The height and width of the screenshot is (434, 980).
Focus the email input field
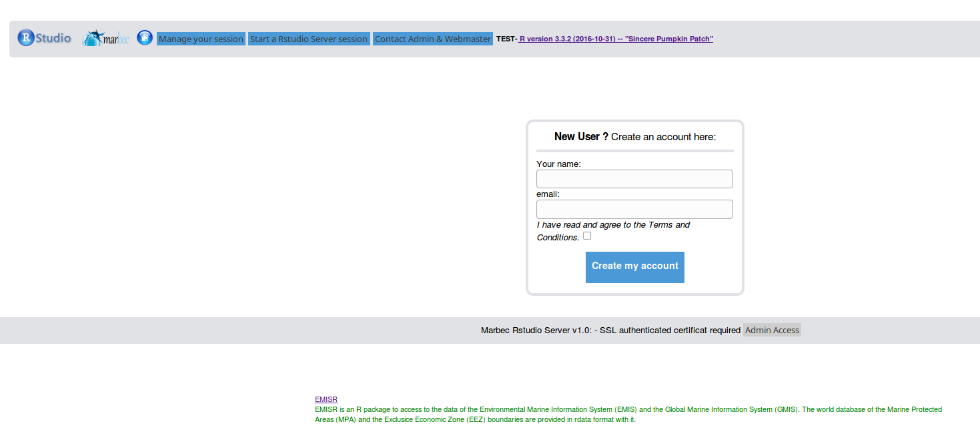pos(634,209)
